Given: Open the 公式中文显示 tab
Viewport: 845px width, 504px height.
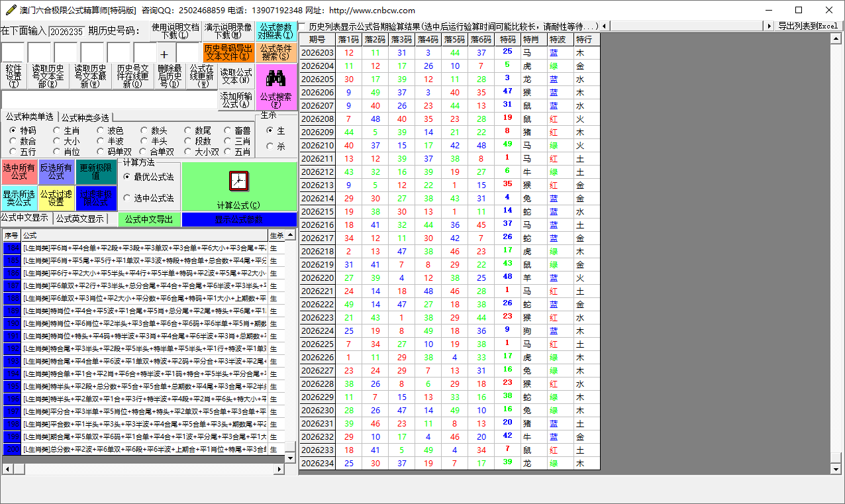Looking at the screenshot, I should pyautogui.click(x=25, y=218).
